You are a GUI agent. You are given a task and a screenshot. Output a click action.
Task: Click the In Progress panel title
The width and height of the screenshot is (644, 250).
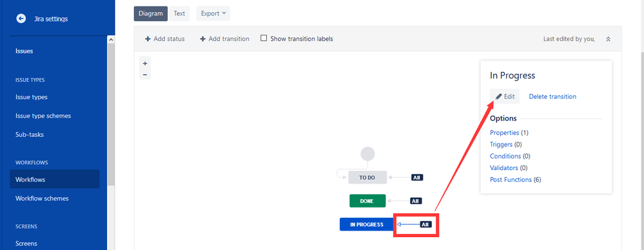click(512, 75)
